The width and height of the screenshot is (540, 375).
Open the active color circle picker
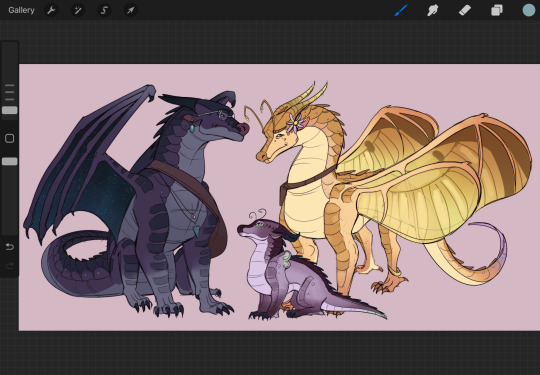[529, 10]
